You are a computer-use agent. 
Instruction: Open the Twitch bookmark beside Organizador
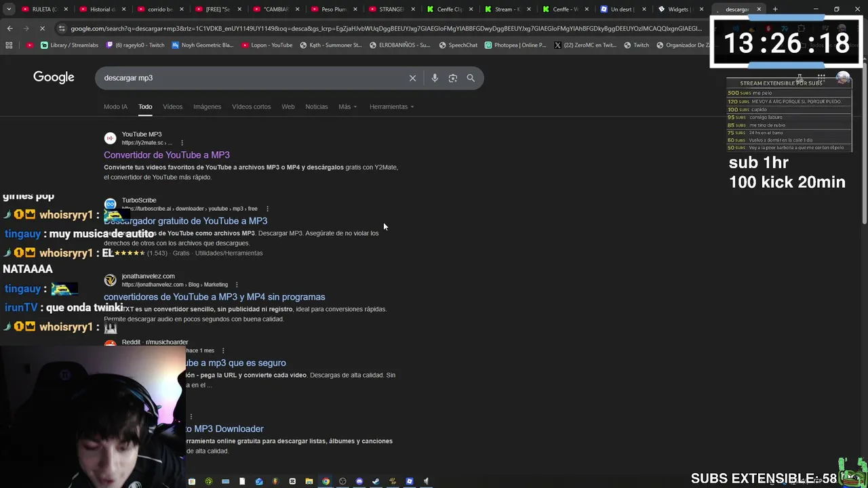(x=636, y=45)
